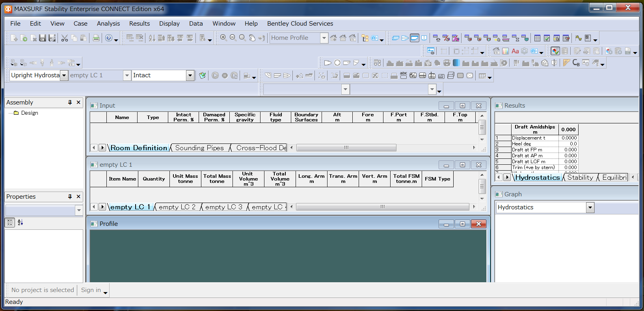The width and height of the screenshot is (644, 311).
Task: Click the Home view house icon
Action: (x=343, y=38)
